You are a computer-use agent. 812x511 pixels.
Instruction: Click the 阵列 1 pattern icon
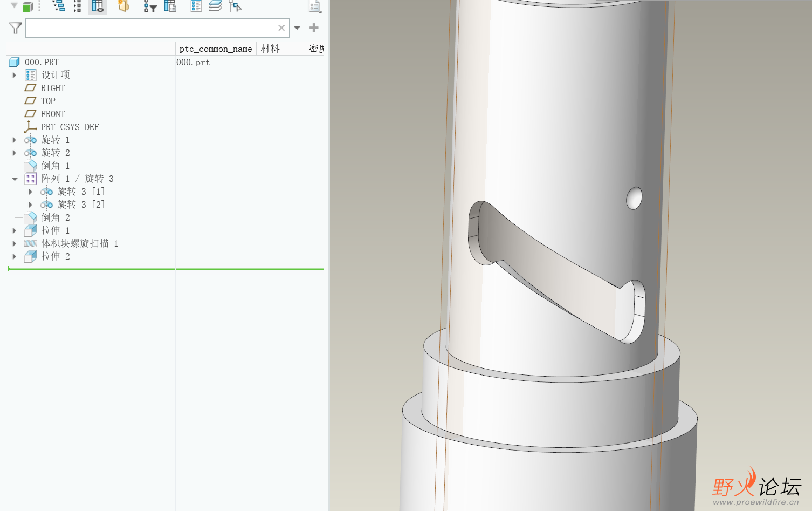coord(31,179)
